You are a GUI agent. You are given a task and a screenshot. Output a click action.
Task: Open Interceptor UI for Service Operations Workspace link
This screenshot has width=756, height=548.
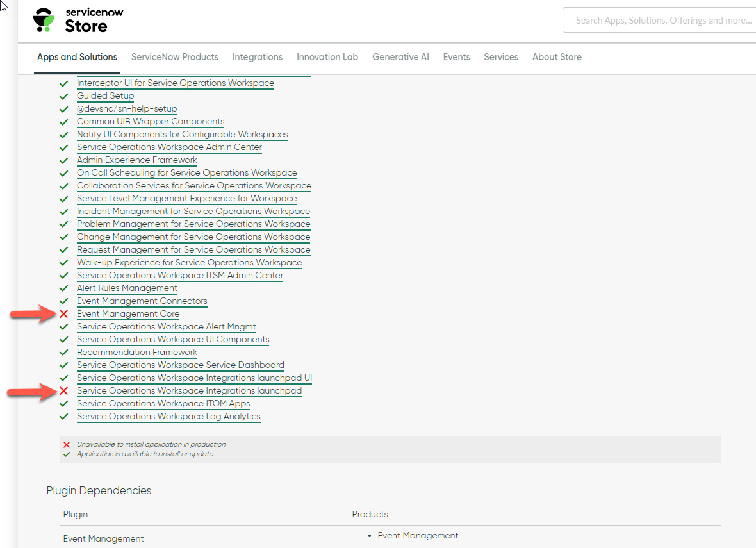(176, 83)
